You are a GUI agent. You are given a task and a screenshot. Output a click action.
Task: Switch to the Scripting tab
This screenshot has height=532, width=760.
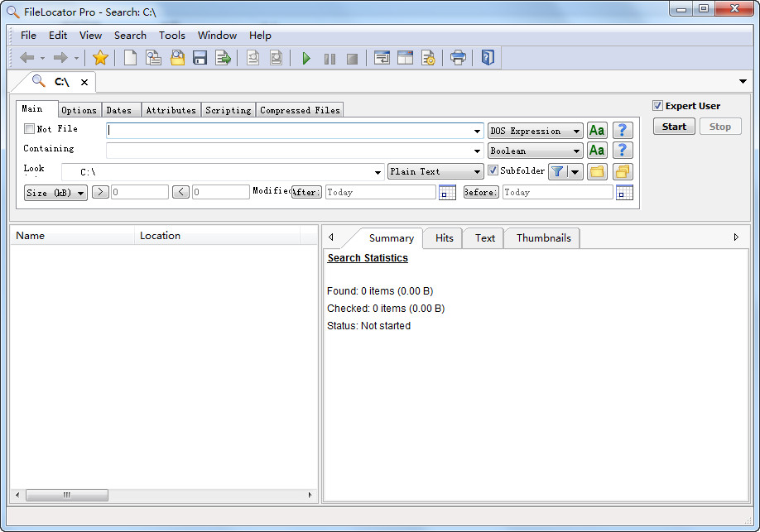tap(228, 110)
